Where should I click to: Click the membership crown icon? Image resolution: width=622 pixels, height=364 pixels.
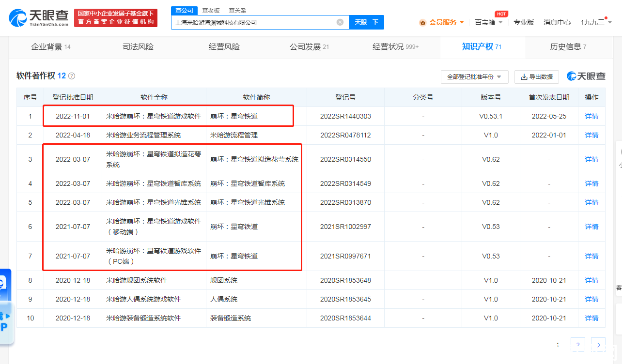(x=423, y=22)
